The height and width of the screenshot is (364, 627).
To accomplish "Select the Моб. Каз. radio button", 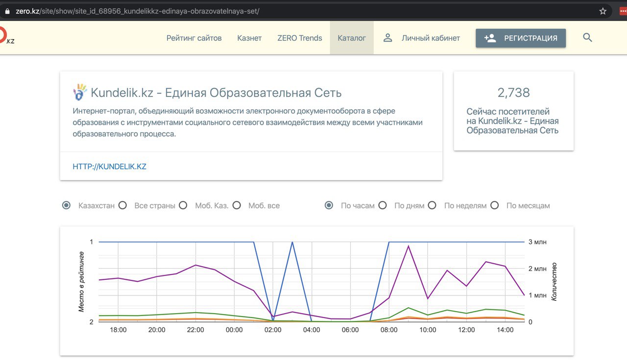I will [183, 205].
